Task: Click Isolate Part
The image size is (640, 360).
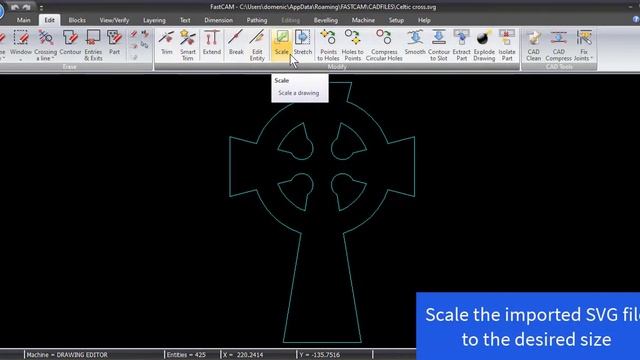Action: click(507, 45)
